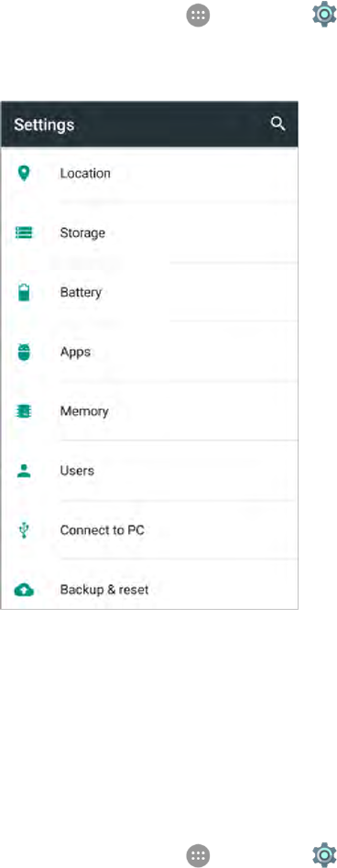This screenshot has height=868, width=337.
Task: Click the top gray apps drawer icon
Action: pyautogui.click(x=198, y=15)
